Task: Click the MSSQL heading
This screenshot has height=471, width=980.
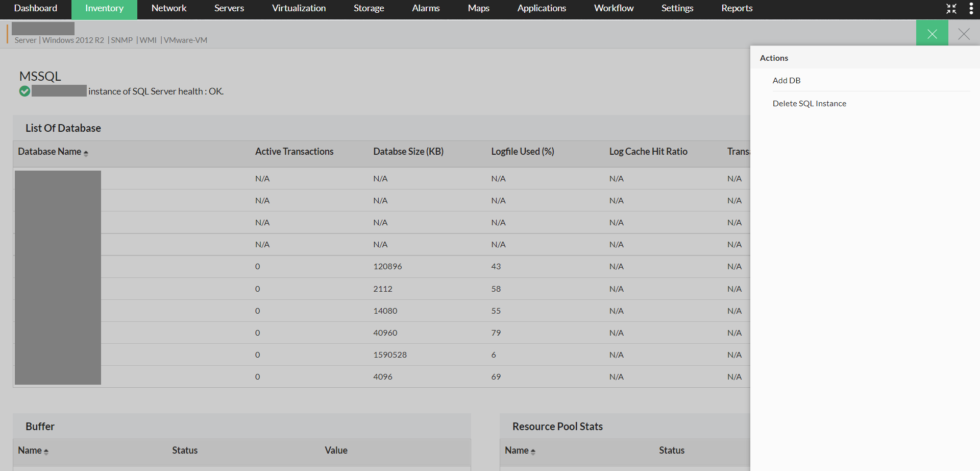Action: tap(40, 76)
